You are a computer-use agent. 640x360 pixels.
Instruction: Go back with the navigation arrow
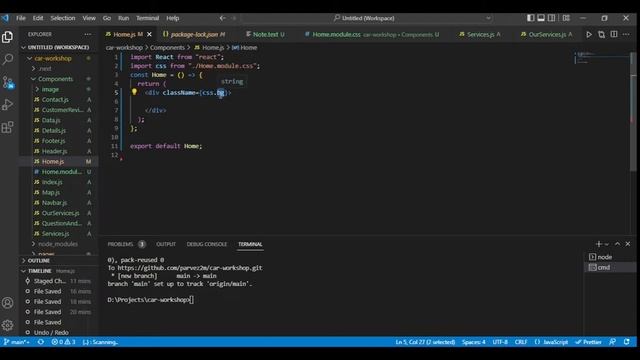coord(222,18)
